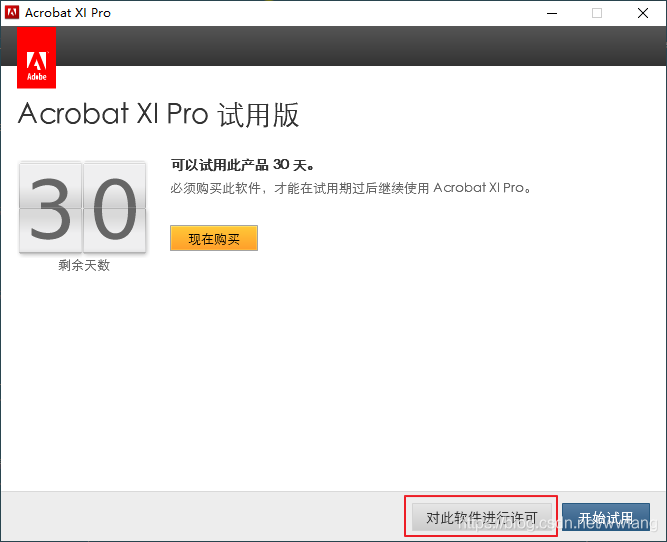The image size is (667, 542).
Task: Click the 现在购买 buy now button
Action: point(214,238)
